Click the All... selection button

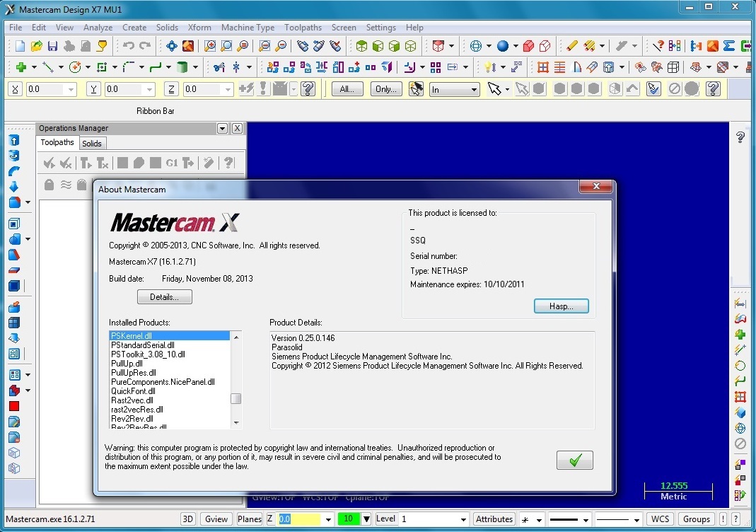(x=347, y=88)
